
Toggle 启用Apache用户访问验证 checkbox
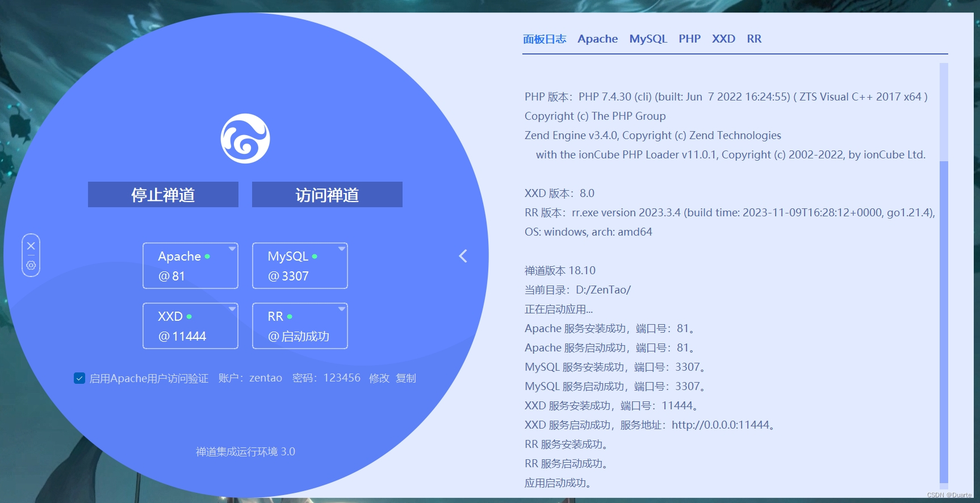tap(79, 378)
